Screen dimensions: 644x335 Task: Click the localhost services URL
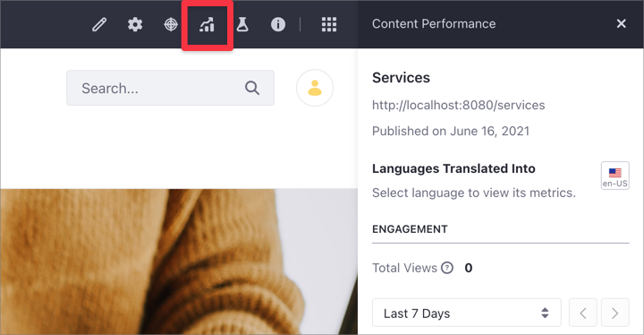(x=458, y=106)
